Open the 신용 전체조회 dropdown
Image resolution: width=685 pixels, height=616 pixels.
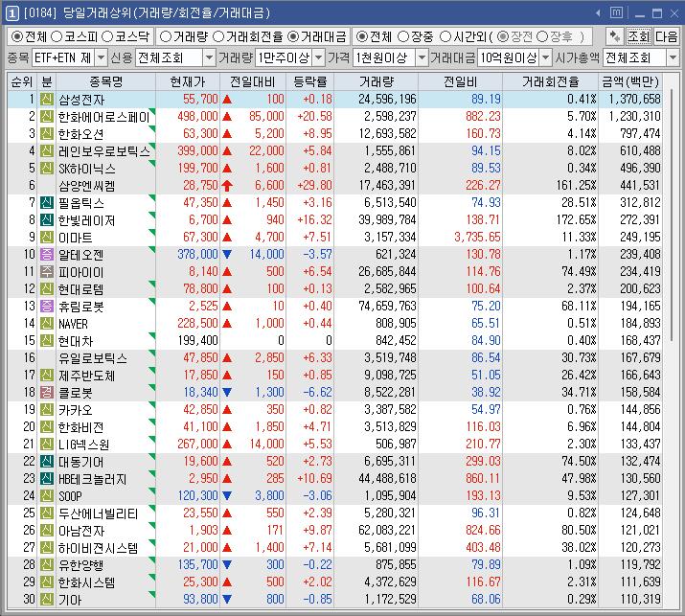coord(209,57)
